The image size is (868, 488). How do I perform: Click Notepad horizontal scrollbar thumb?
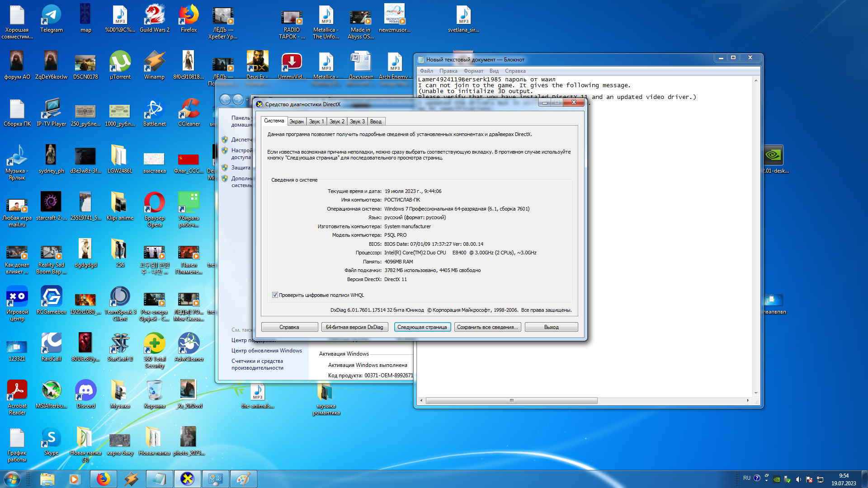[512, 401]
